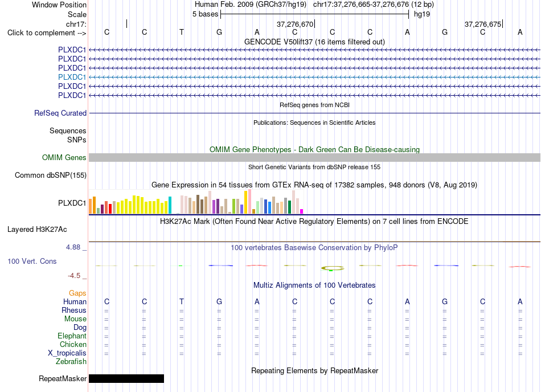This screenshot has height=392, width=541.
Task: Select the Window Position label
Action: [x=59, y=5]
